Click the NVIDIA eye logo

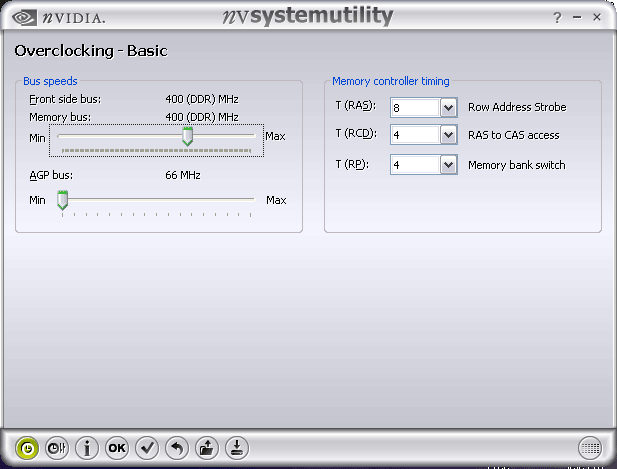(x=24, y=18)
